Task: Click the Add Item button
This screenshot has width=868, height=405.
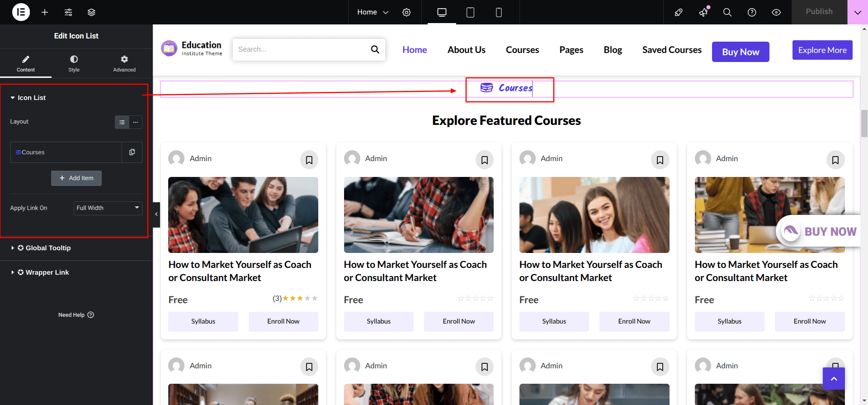Action: coord(76,178)
